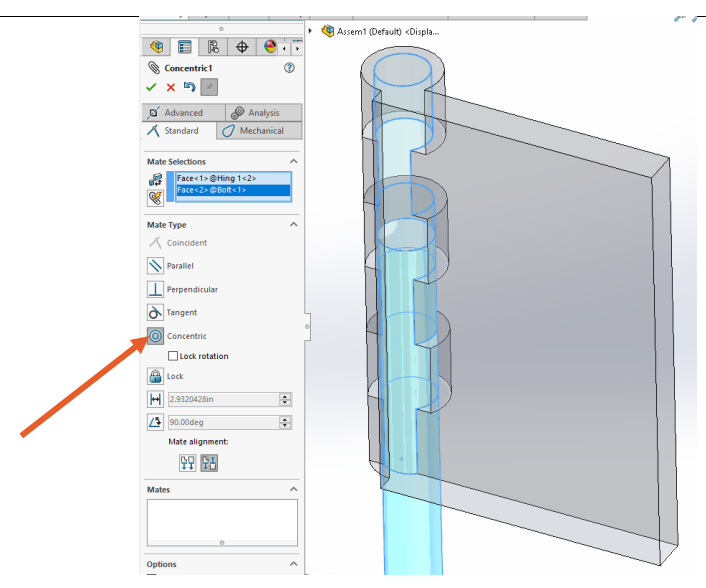The image size is (706, 588).
Task: Click the Angle mate icon
Action: pyautogui.click(x=155, y=422)
